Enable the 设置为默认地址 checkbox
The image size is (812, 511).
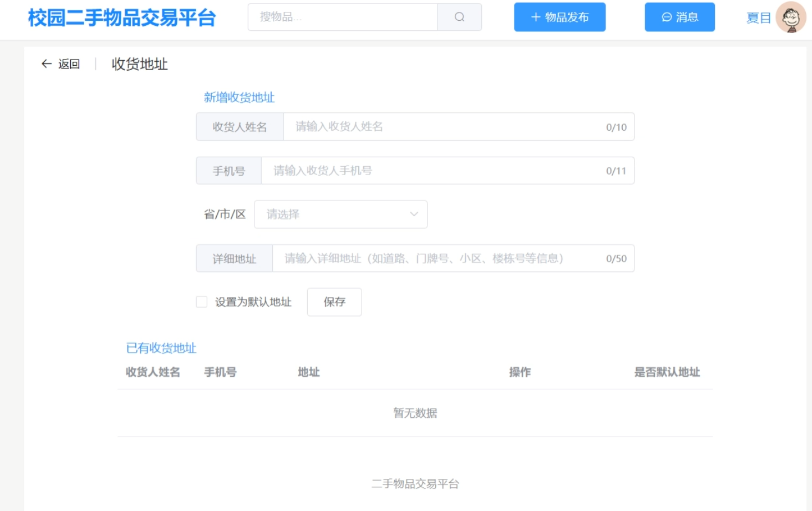tap(201, 302)
